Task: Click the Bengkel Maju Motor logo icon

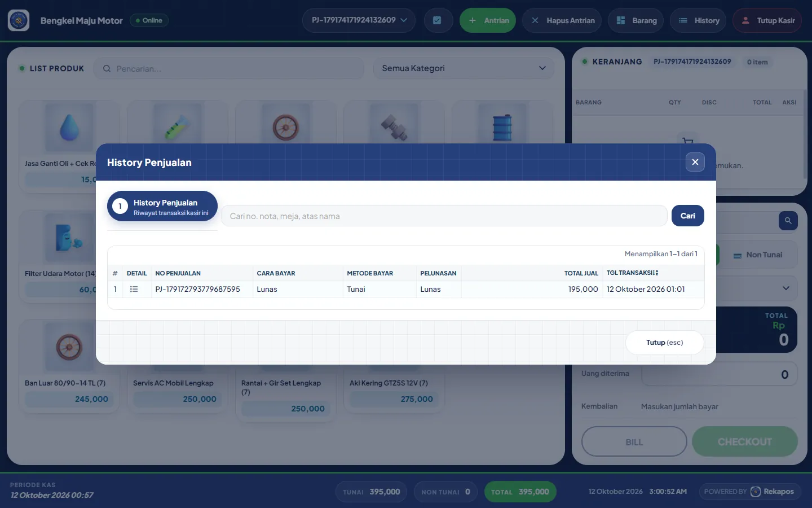Action: [x=19, y=20]
